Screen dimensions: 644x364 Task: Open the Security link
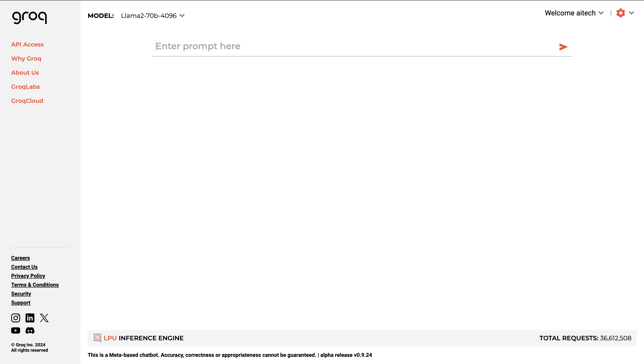pos(21,294)
